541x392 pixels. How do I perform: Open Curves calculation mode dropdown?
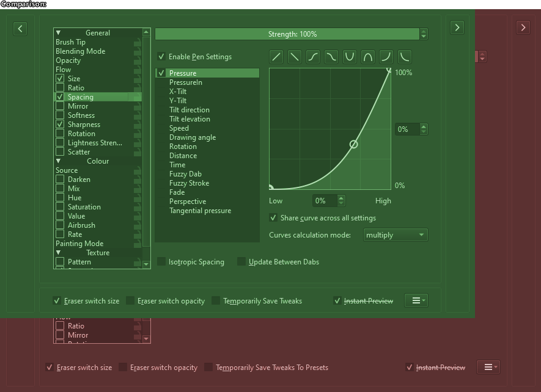[396, 235]
